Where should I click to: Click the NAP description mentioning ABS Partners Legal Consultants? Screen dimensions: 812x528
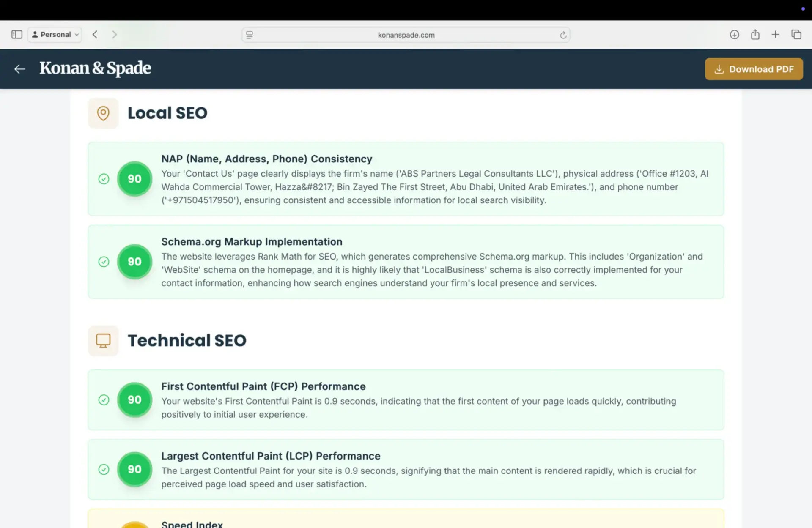tap(435, 187)
